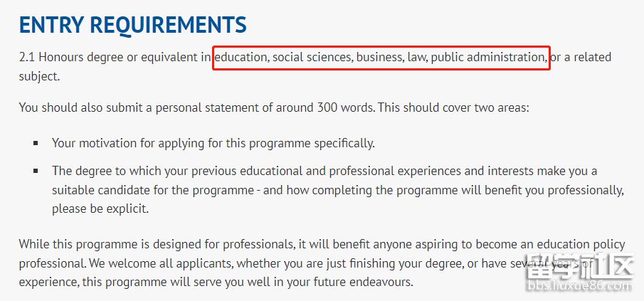Click the ENTRY REQUIREMENTS heading
This screenshot has width=644, height=301.
point(132,25)
